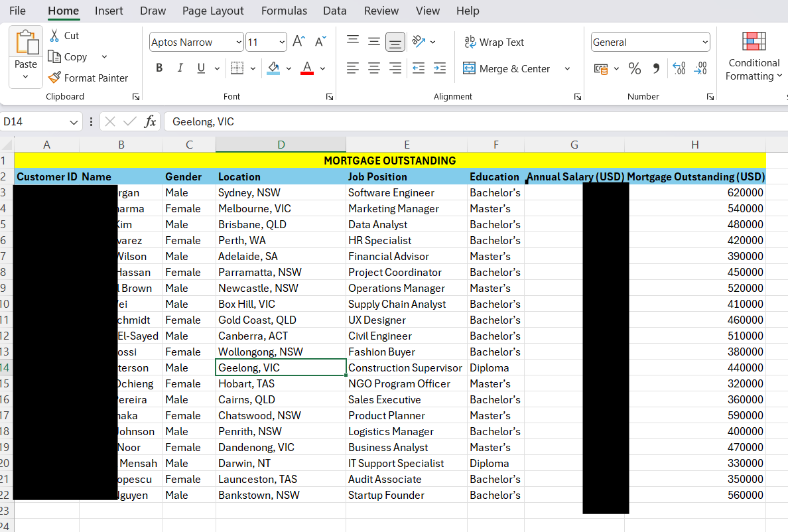Switch to the Page Layout tab

pos(213,11)
